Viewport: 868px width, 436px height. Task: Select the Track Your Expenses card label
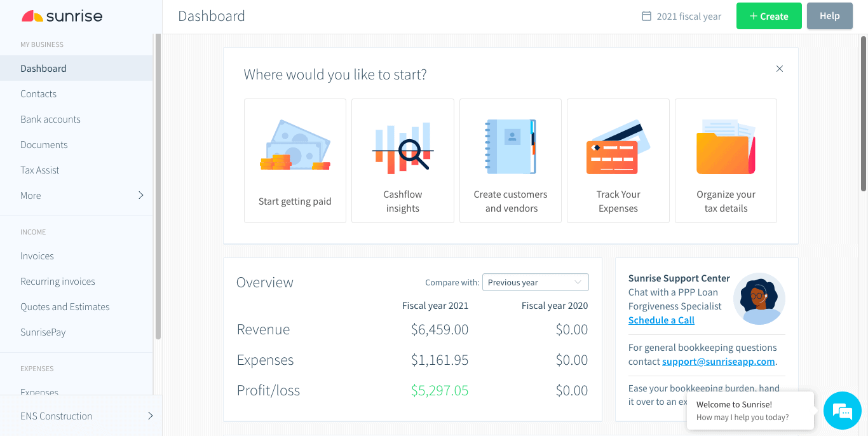618,201
